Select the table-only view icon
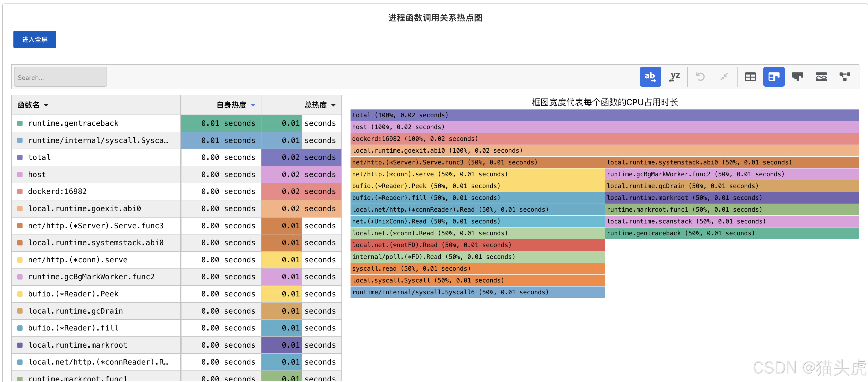 750,77
